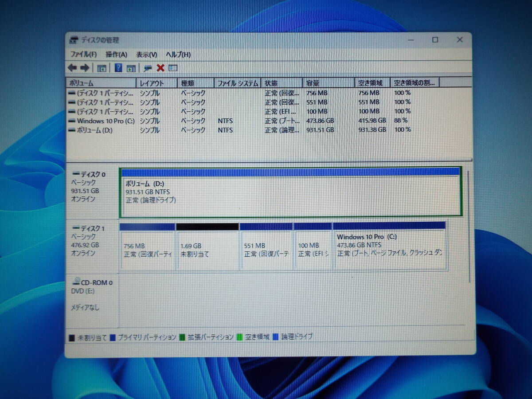This screenshot has width=532, height=399.
Task: Select the 756 MB recovery partition block
Action: tap(147, 246)
